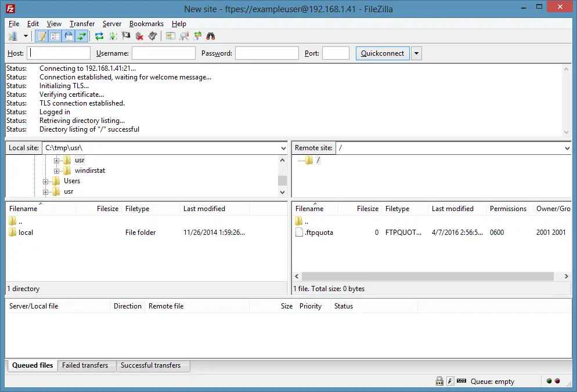Refresh file and folder lists
This screenshot has height=392, width=577.
tap(99, 36)
